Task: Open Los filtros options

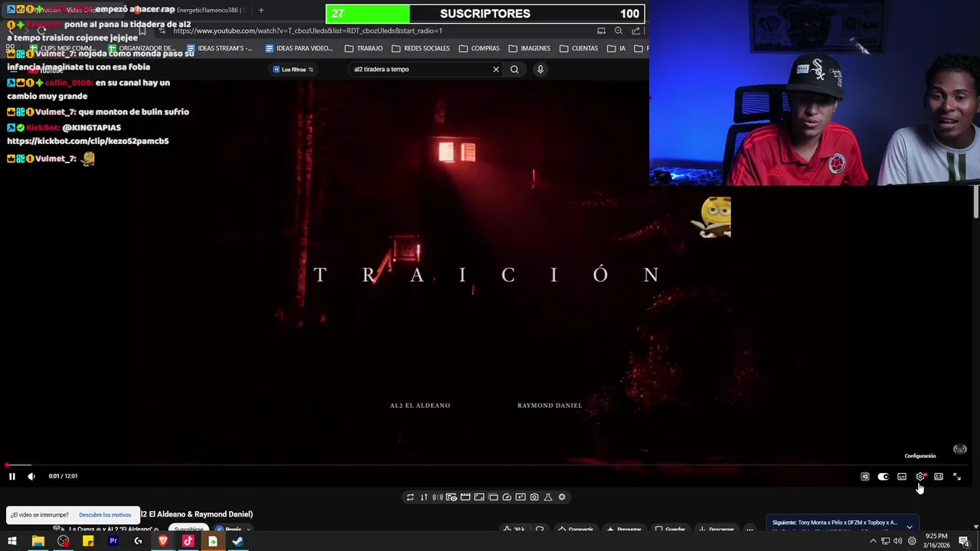Action: tap(294, 70)
